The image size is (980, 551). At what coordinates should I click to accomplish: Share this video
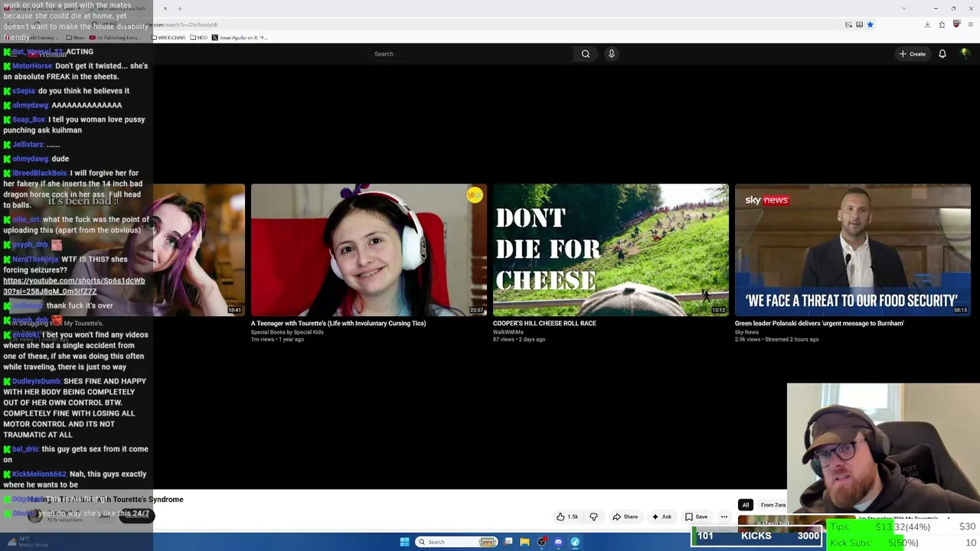[x=625, y=517]
